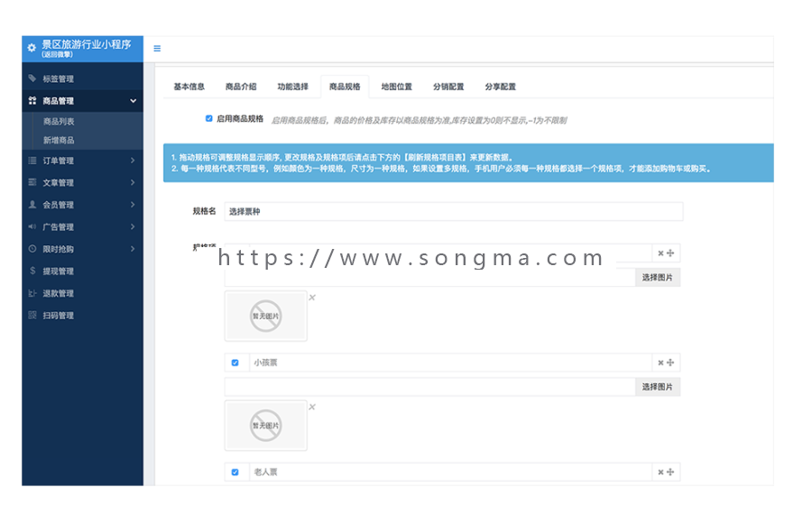Select the 商品规格 tab
This screenshot has height=515, width=812.
point(345,87)
